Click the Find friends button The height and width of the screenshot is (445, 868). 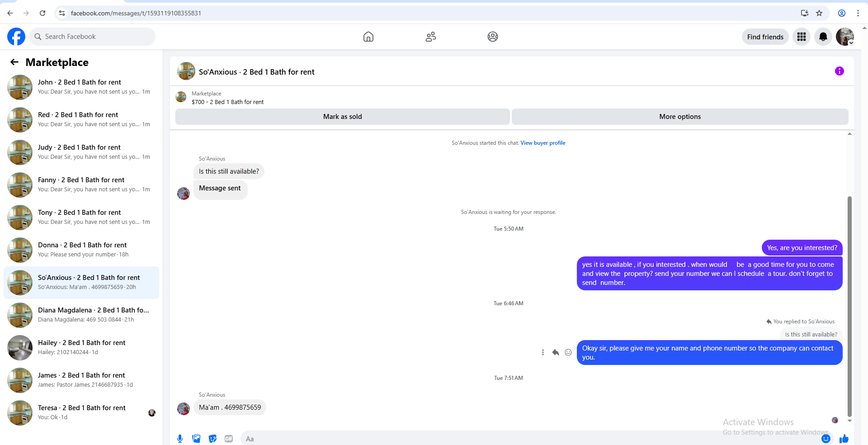[x=765, y=37]
